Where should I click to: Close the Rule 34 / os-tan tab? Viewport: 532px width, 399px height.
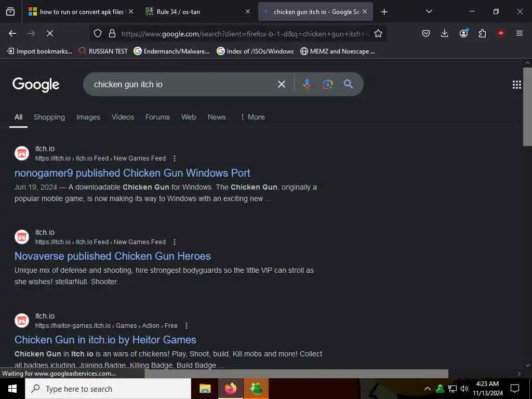click(x=248, y=11)
